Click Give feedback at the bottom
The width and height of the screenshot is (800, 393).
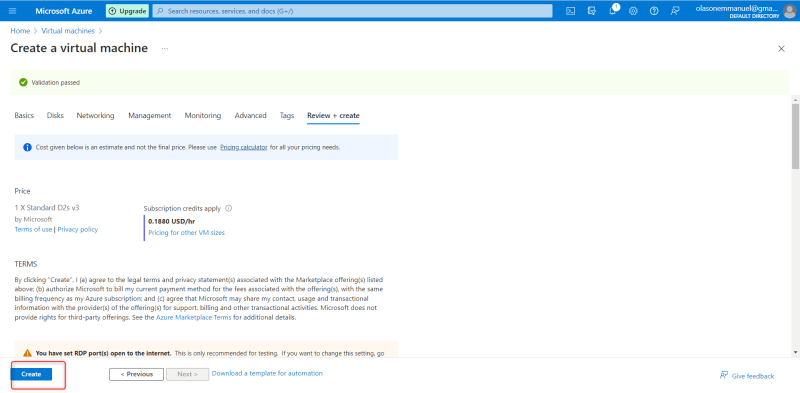(746, 376)
